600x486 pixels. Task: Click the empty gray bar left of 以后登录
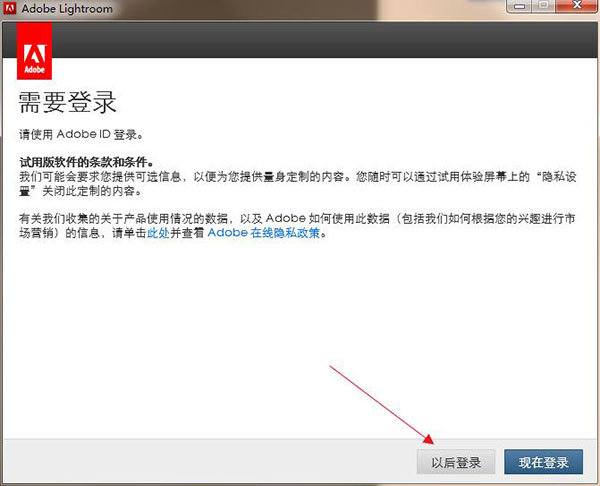pos(200,462)
